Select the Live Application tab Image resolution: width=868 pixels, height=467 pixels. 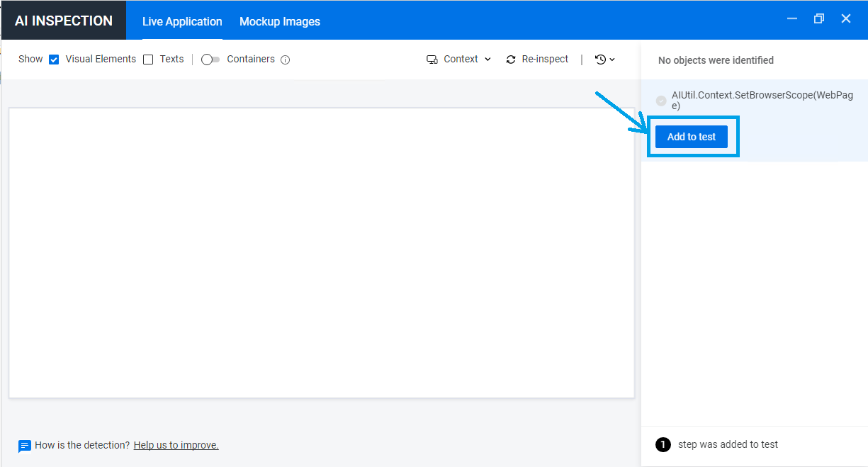coord(181,21)
